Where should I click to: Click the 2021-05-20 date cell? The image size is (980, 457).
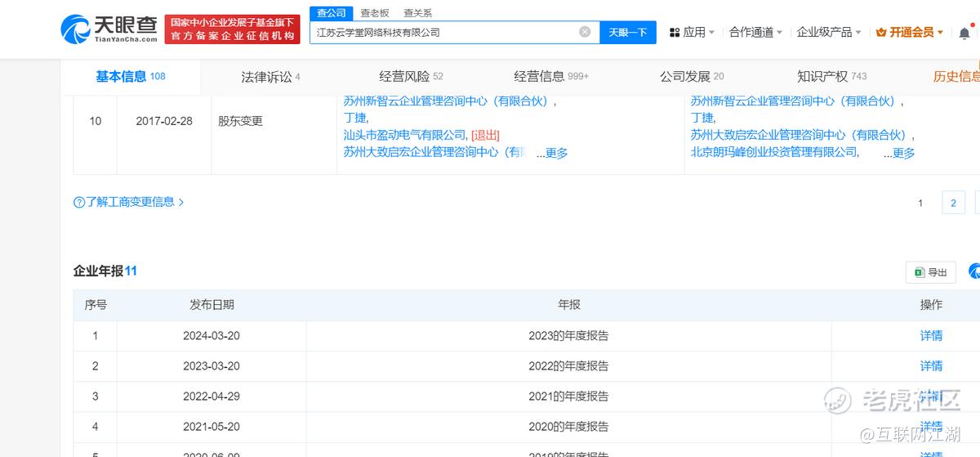tap(212, 426)
